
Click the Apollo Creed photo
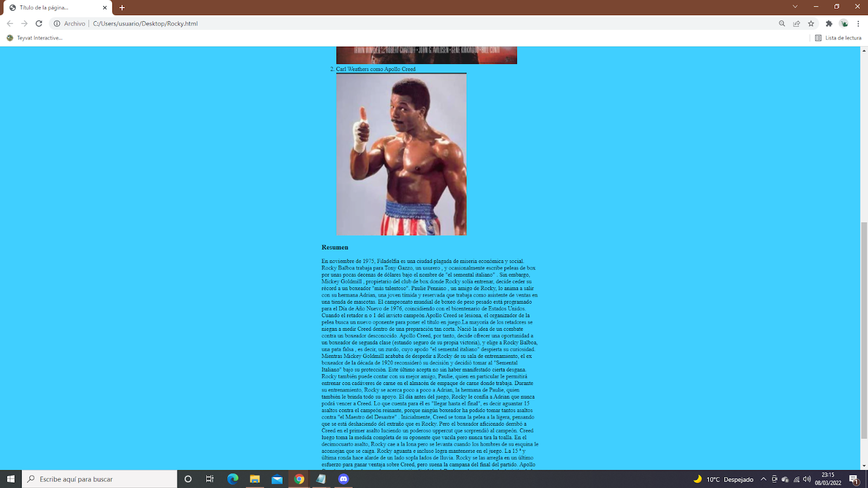401,154
